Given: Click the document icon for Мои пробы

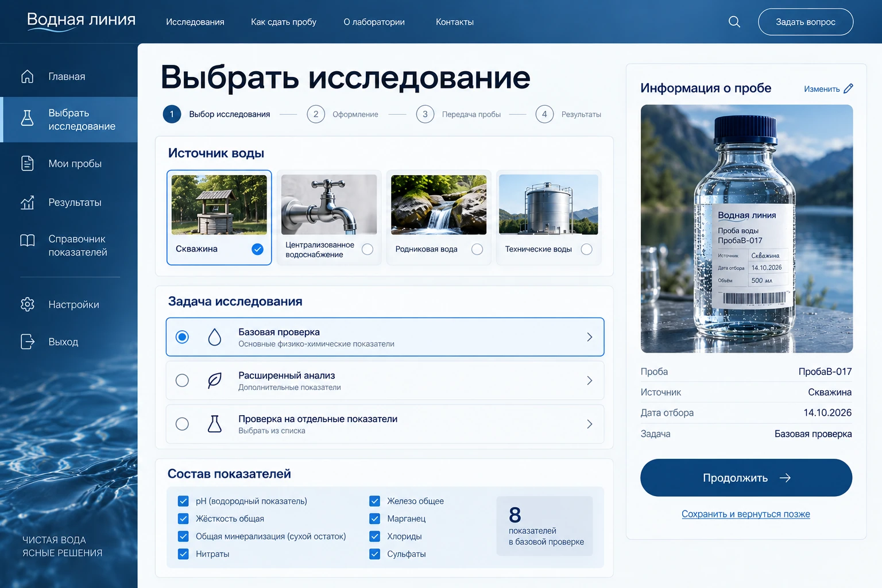Looking at the screenshot, I should click(28, 164).
